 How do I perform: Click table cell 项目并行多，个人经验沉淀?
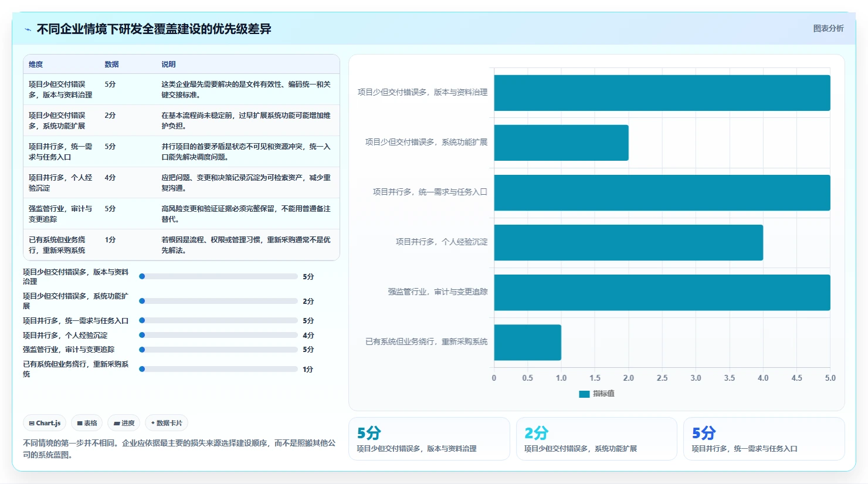coord(61,182)
